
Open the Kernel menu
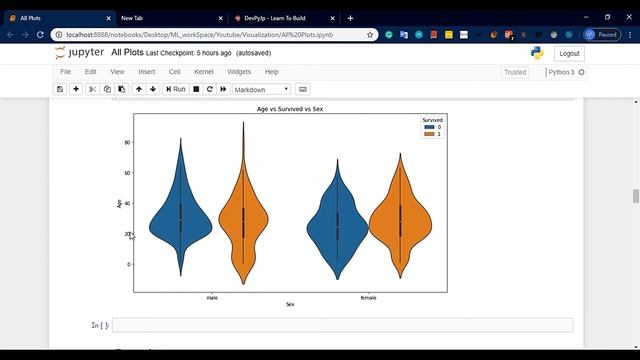point(204,72)
